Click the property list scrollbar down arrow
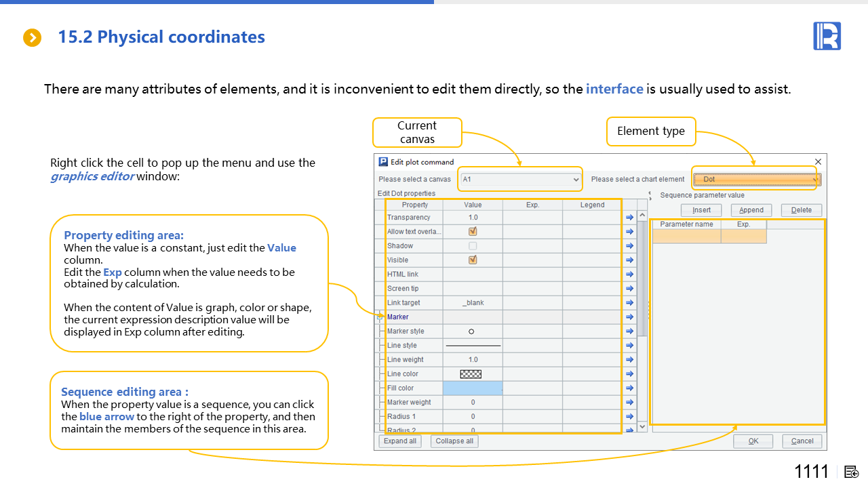The image size is (868, 488). [x=642, y=428]
